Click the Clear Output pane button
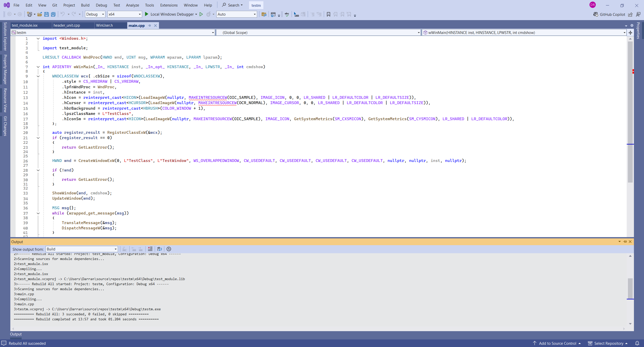This screenshot has width=644, height=347. [x=150, y=249]
